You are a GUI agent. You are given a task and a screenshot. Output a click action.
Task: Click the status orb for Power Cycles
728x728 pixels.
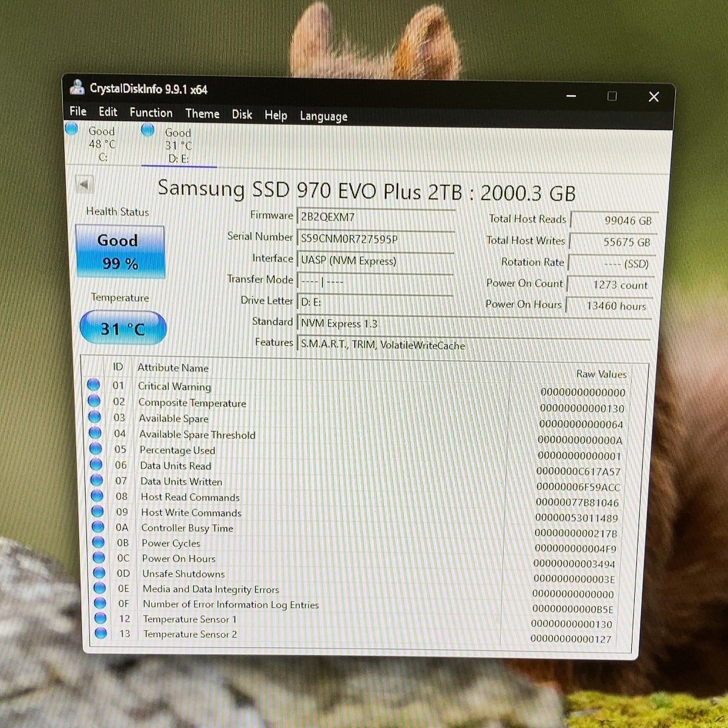(98, 542)
